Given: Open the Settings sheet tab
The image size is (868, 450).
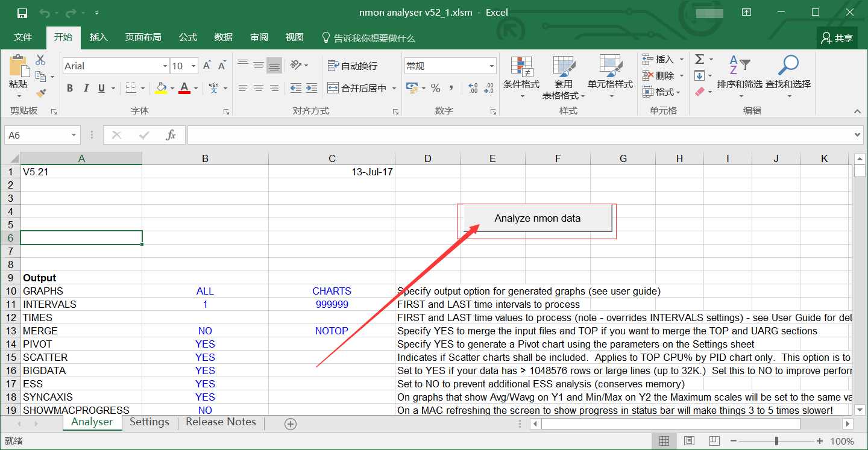Looking at the screenshot, I should [x=149, y=422].
